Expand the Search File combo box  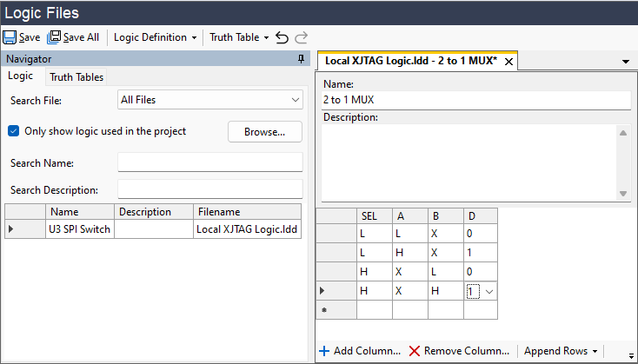click(x=294, y=100)
